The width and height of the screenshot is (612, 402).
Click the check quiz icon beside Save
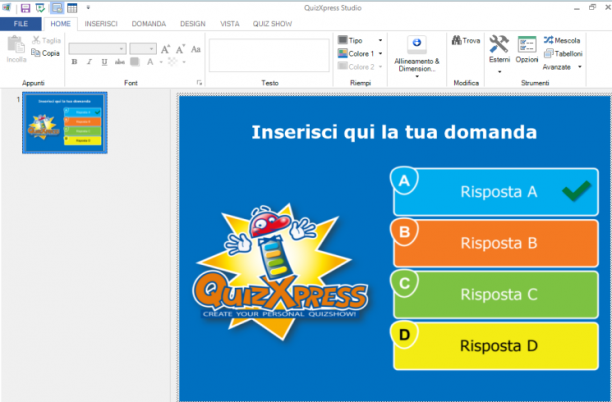click(x=40, y=8)
